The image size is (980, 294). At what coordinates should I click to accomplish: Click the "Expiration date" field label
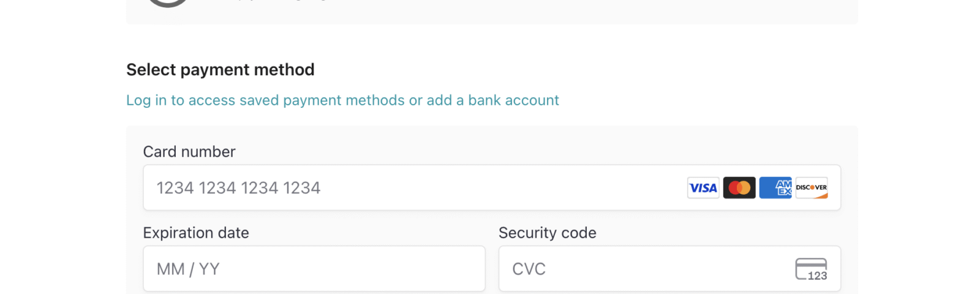pos(196,233)
